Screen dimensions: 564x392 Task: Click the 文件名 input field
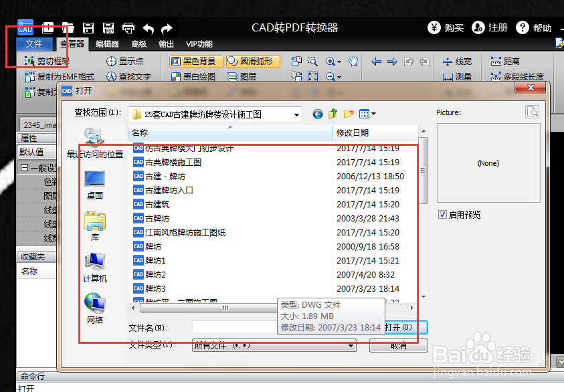235,327
